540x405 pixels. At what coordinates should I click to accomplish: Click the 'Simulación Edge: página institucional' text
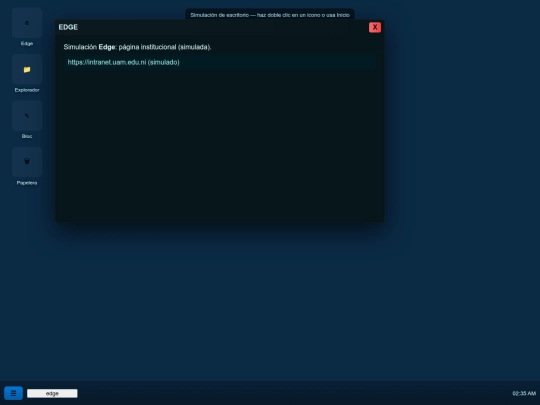click(137, 47)
